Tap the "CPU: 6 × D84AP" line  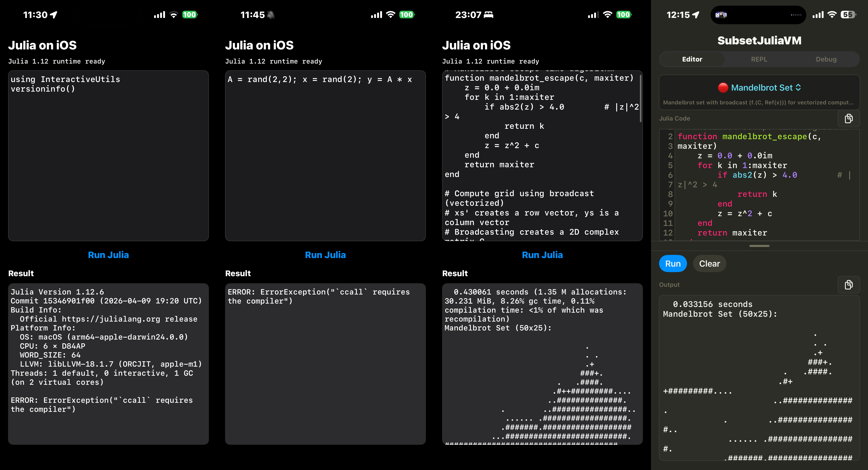52,346
